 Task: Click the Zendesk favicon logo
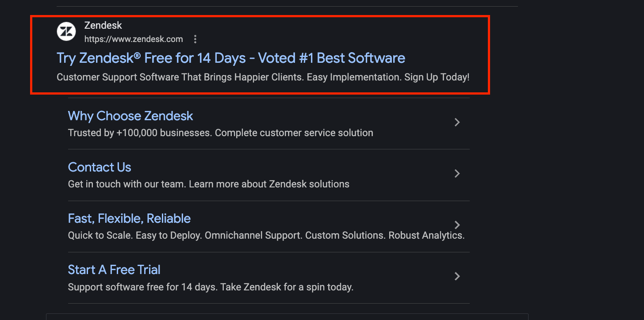pyautogui.click(x=66, y=31)
